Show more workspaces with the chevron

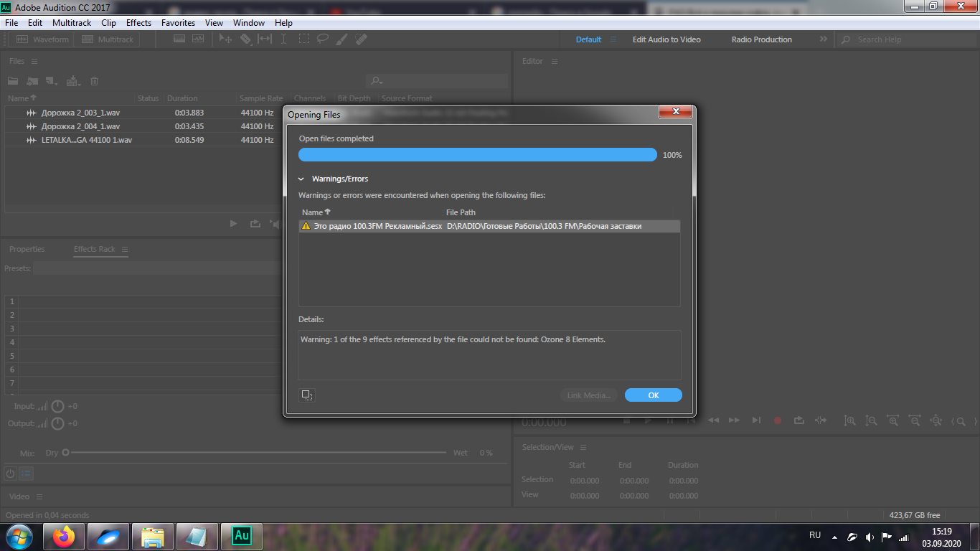[823, 39]
